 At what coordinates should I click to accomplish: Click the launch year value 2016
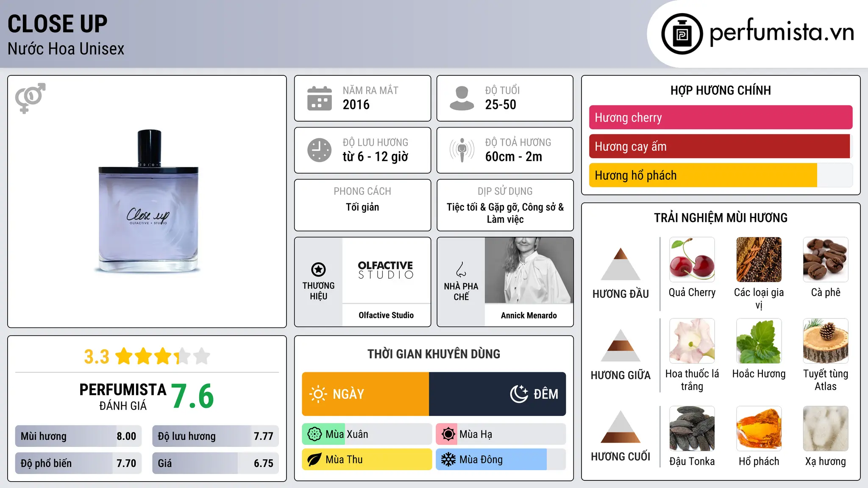pos(356,105)
